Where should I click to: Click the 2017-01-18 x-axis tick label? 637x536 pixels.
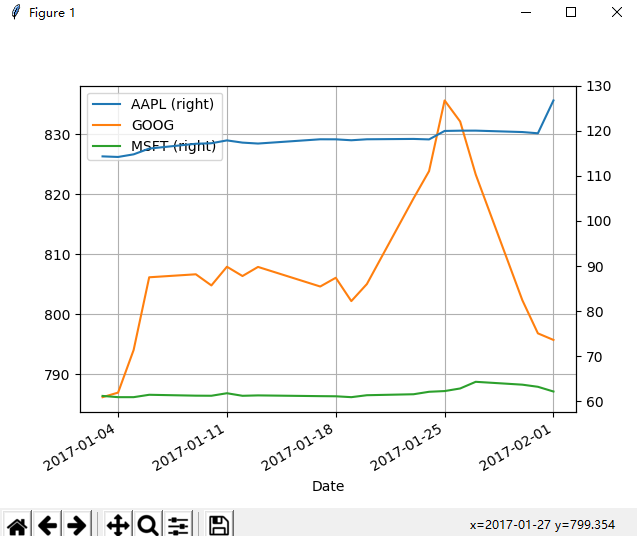pos(298,447)
